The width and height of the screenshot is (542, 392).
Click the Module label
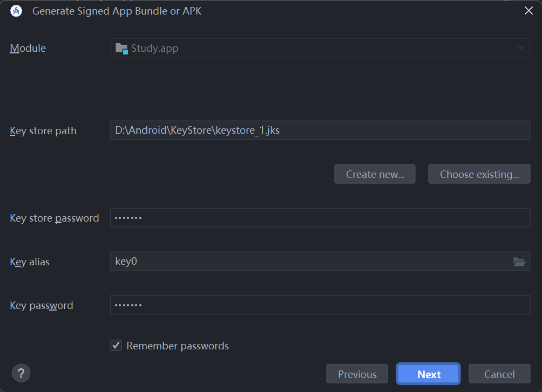28,49
